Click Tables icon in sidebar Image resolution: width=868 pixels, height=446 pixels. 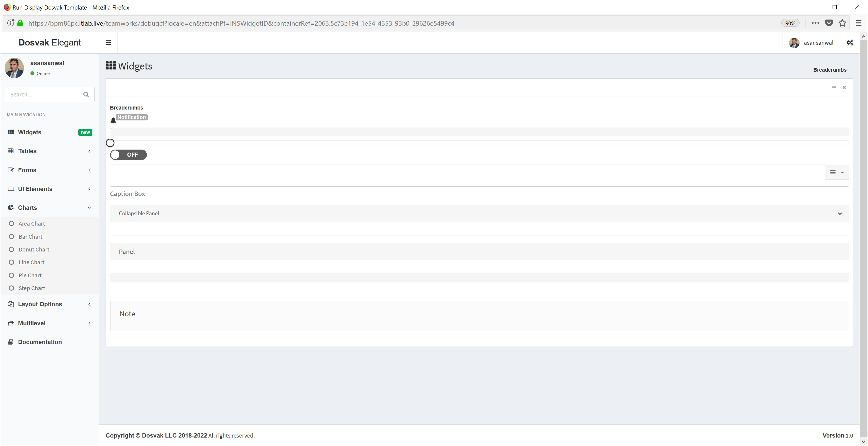pyautogui.click(x=11, y=151)
